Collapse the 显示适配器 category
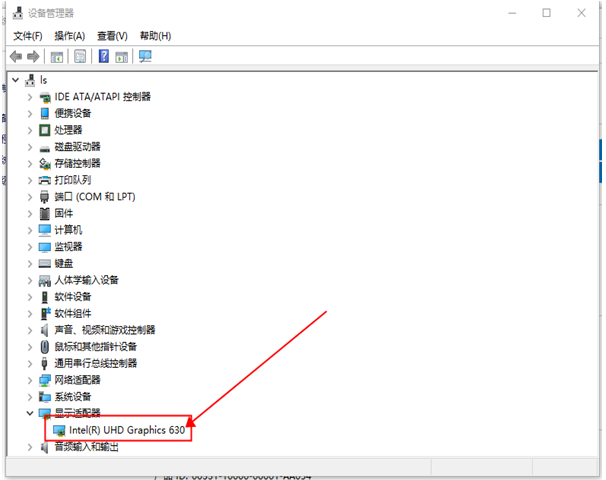Viewport: 606px width, 480px height. pos(30,413)
